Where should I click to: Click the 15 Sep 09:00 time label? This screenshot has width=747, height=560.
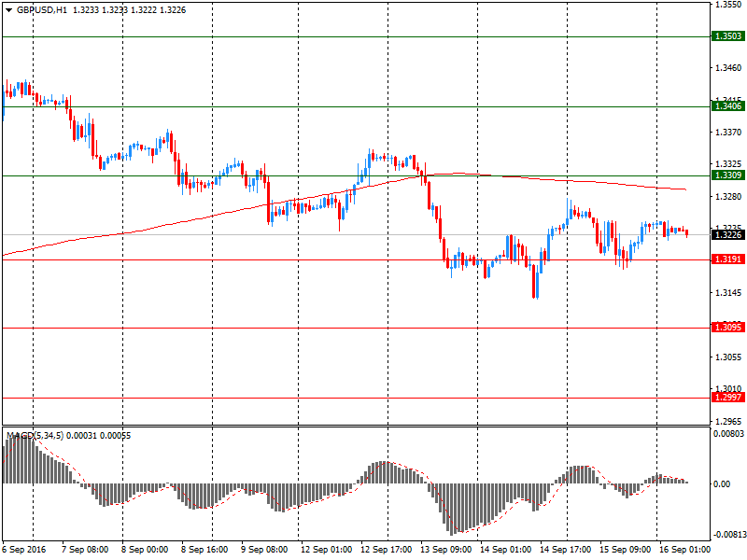(625, 550)
